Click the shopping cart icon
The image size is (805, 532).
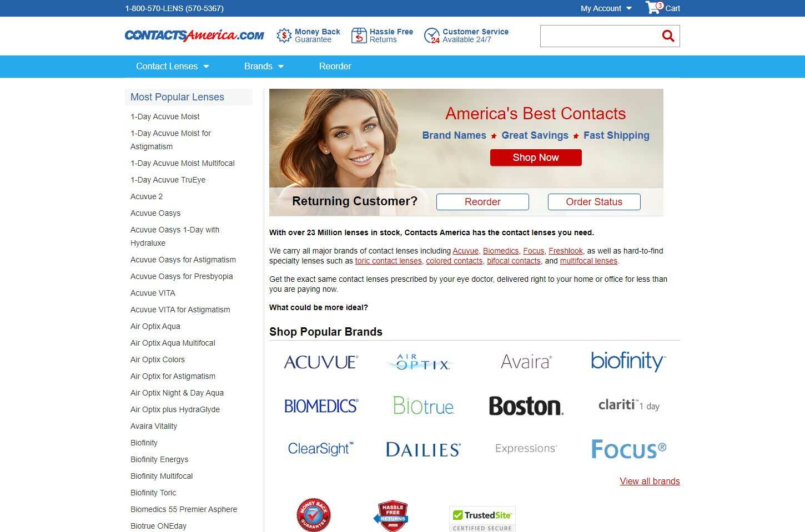coord(653,8)
